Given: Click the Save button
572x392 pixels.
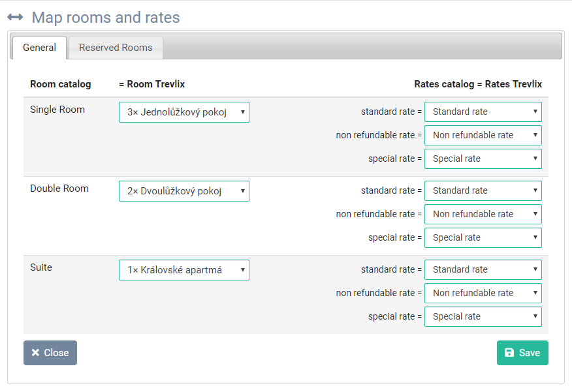Looking at the screenshot, I should pos(522,353).
